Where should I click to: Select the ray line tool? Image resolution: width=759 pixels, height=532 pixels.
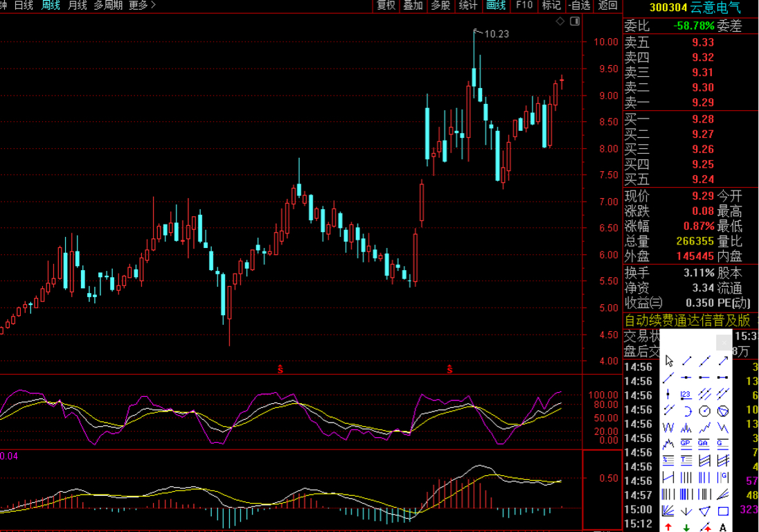coord(668,378)
